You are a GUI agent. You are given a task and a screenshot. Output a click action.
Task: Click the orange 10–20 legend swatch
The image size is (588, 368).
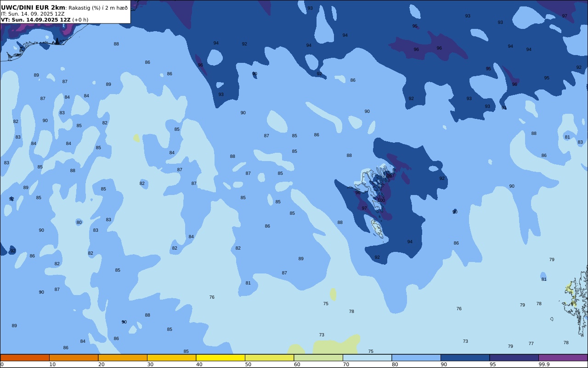73,357
